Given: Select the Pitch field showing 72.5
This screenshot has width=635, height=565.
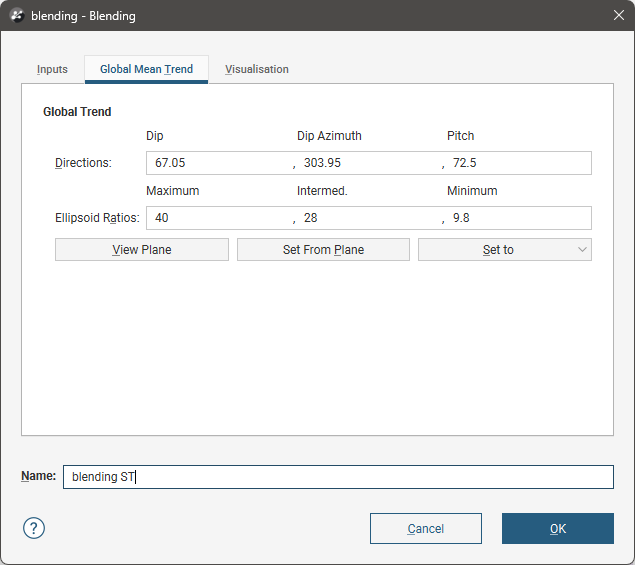Looking at the screenshot, I should [x=518, y=163].
